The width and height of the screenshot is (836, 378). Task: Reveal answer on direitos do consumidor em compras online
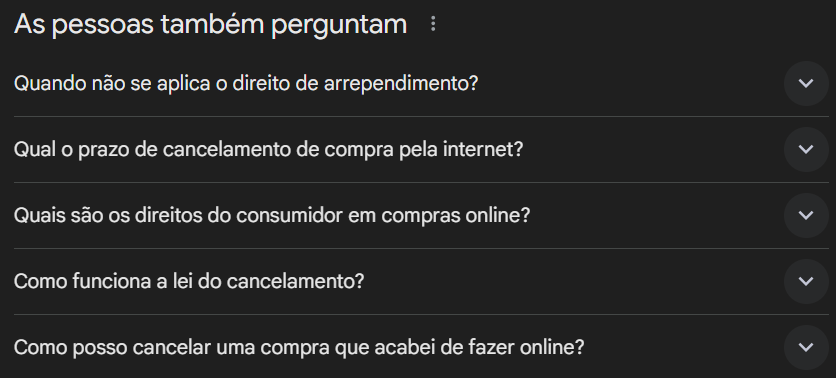pyautogui.click(x=421, y=215)
